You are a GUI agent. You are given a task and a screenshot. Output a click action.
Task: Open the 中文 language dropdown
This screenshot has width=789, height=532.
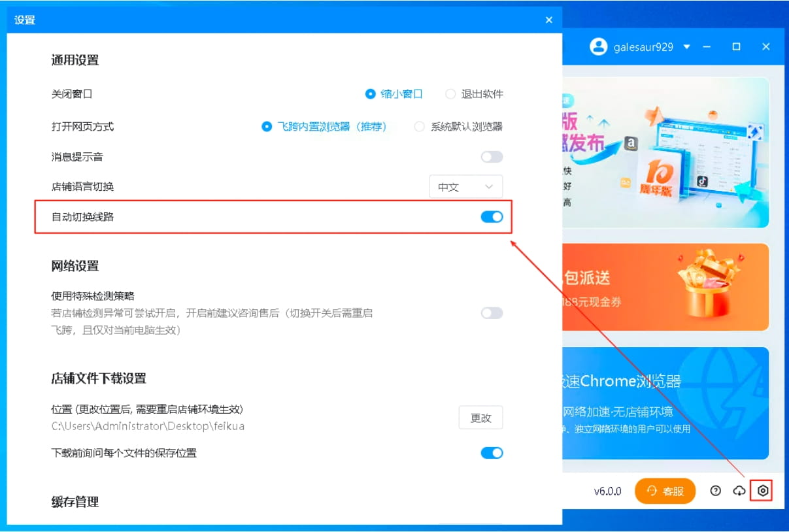pyautogui.click(x=465, y=186)
